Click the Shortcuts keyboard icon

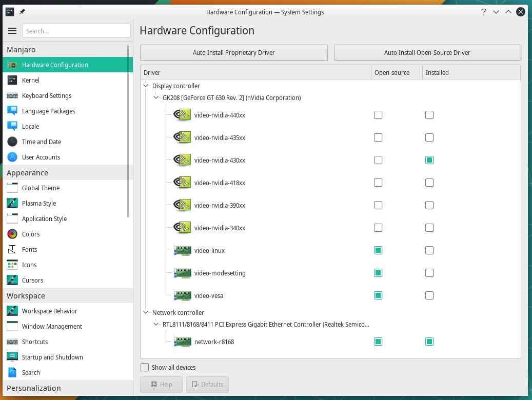point(12,342)
